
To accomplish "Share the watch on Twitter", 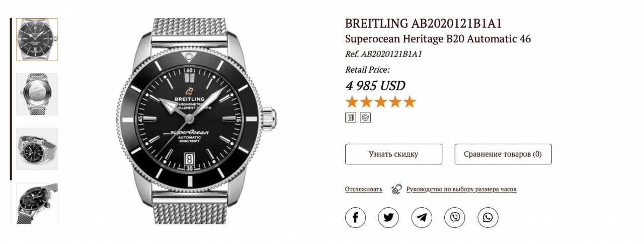I will tap(388, 217).
